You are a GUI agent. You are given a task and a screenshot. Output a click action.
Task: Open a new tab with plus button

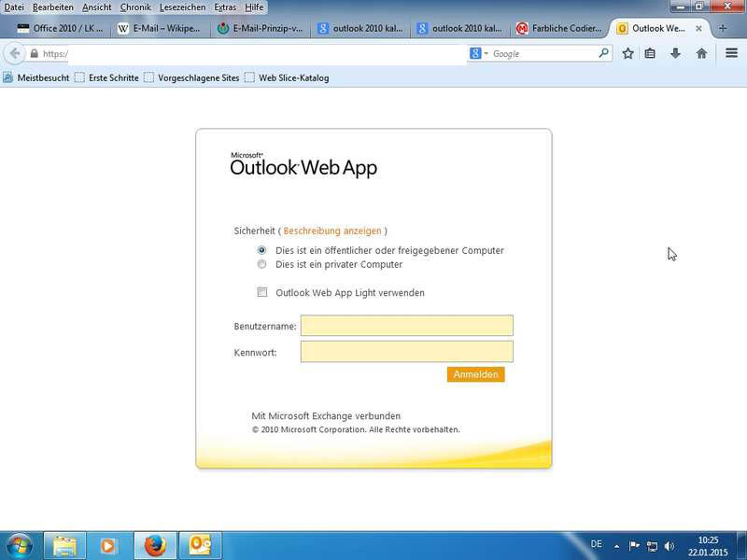(x=722, y=29)
